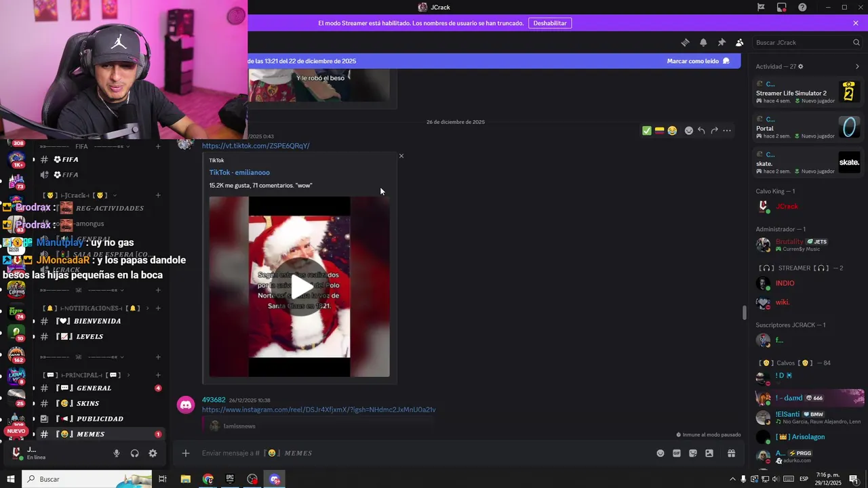Open GENERAL channel under PRINCIPAL
The height and width of the screenshot is (488, 868).
pos(100,388)
